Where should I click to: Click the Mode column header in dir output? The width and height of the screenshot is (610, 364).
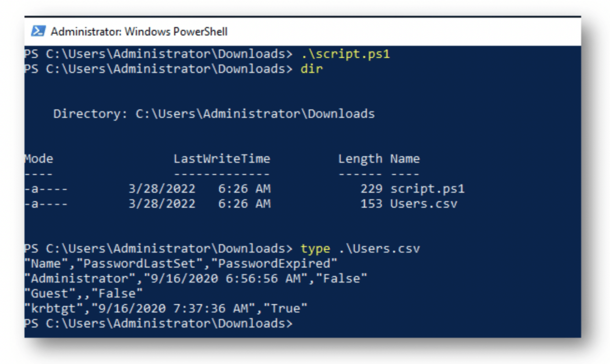39,158
